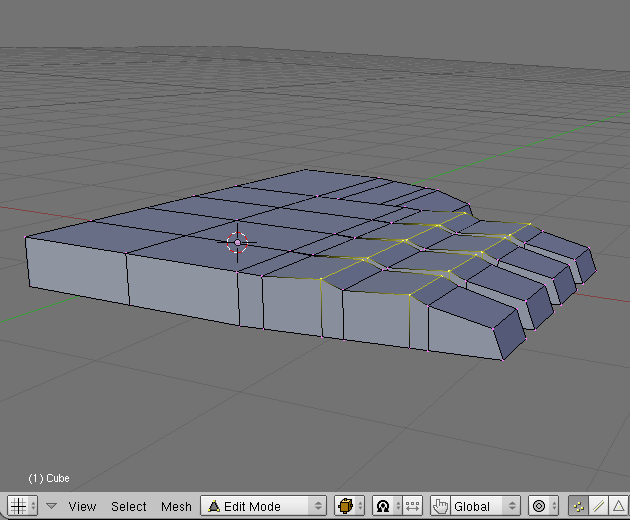Open the View menu
Screen dimensions: 630x520
[x=82, y=506]
